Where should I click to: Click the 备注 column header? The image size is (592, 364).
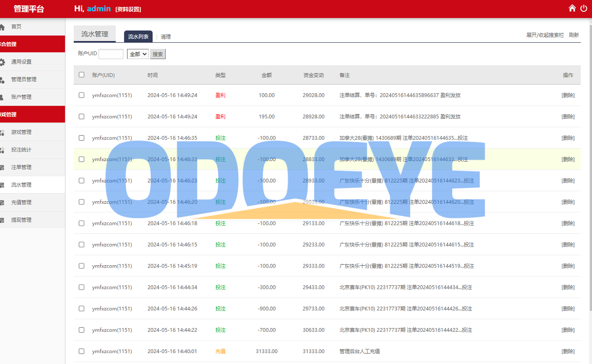click(x=345, y=75)
